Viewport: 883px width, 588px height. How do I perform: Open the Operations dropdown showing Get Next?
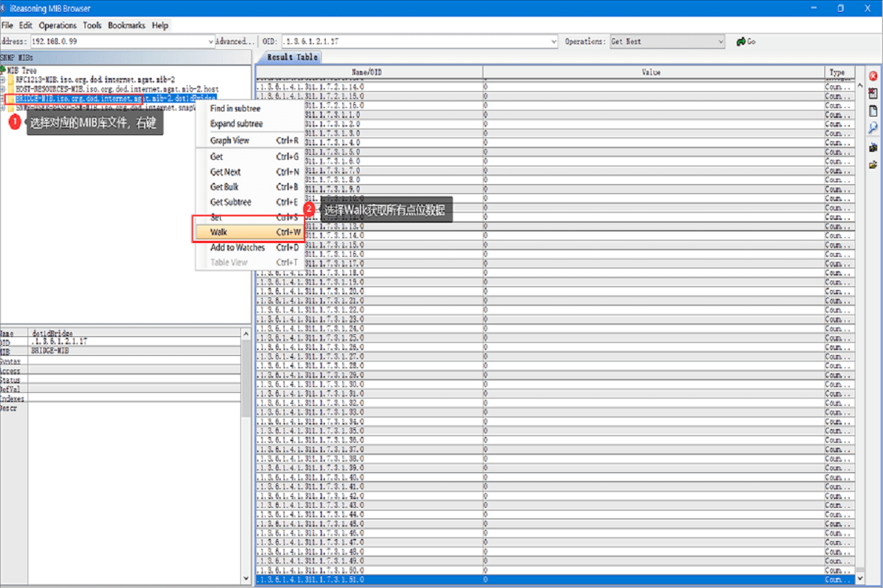(719, 42)
